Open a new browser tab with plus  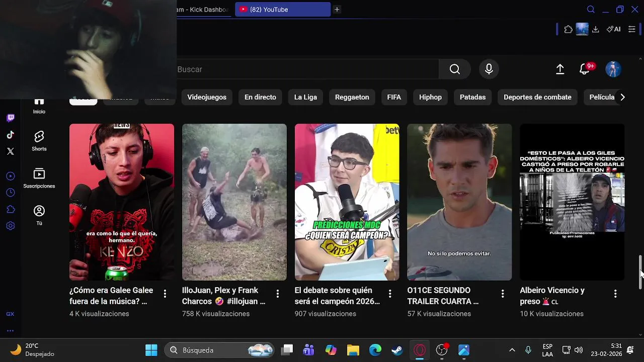337,10
